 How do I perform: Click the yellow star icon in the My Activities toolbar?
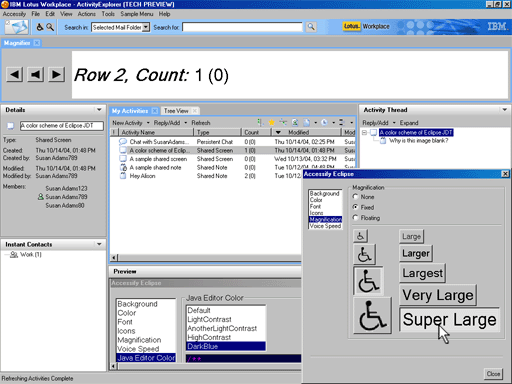point(272,122)
